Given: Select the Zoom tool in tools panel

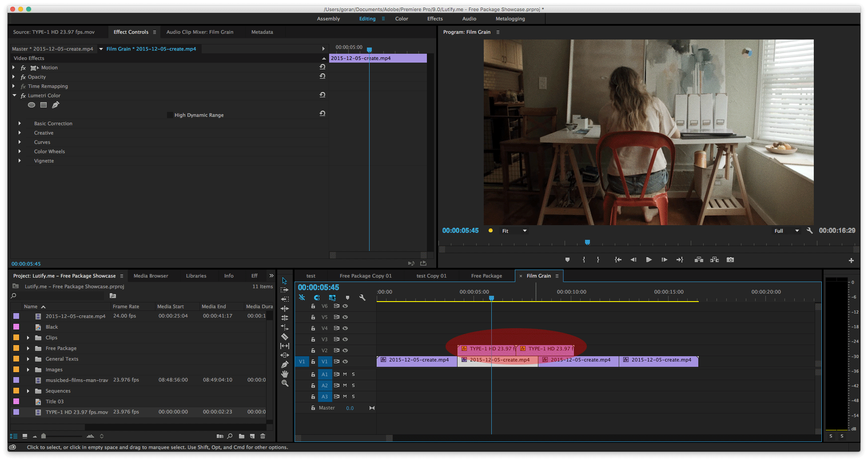Looking at the screenshot, I should tap(285, 383).
